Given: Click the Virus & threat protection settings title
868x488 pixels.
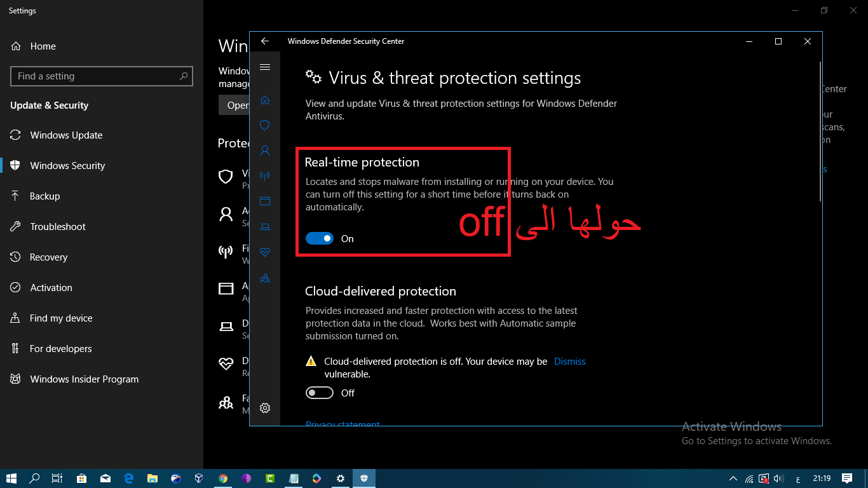Looking at the screenshot, I should coord(455,78).
